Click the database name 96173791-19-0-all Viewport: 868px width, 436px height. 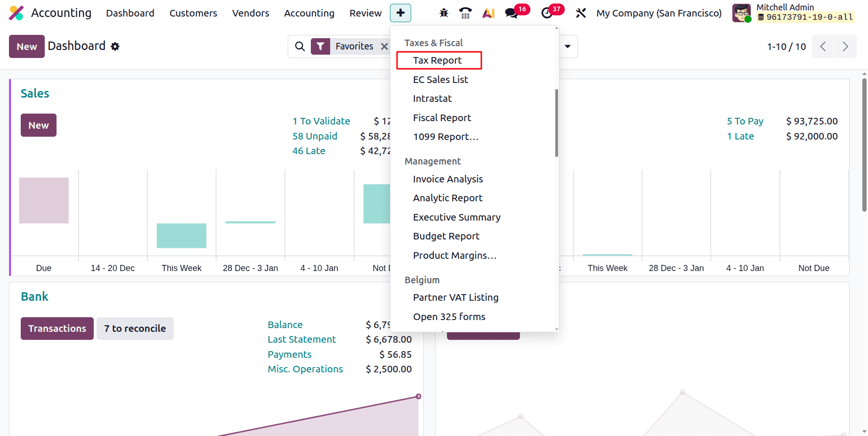coord(805,17)
